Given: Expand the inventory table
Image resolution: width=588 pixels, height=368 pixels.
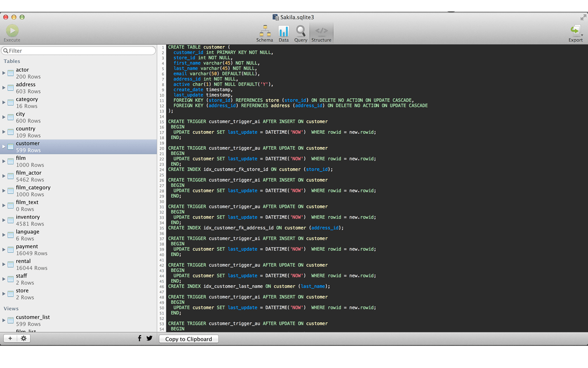Looking at the screenshot, I should [x=4, y=220].
